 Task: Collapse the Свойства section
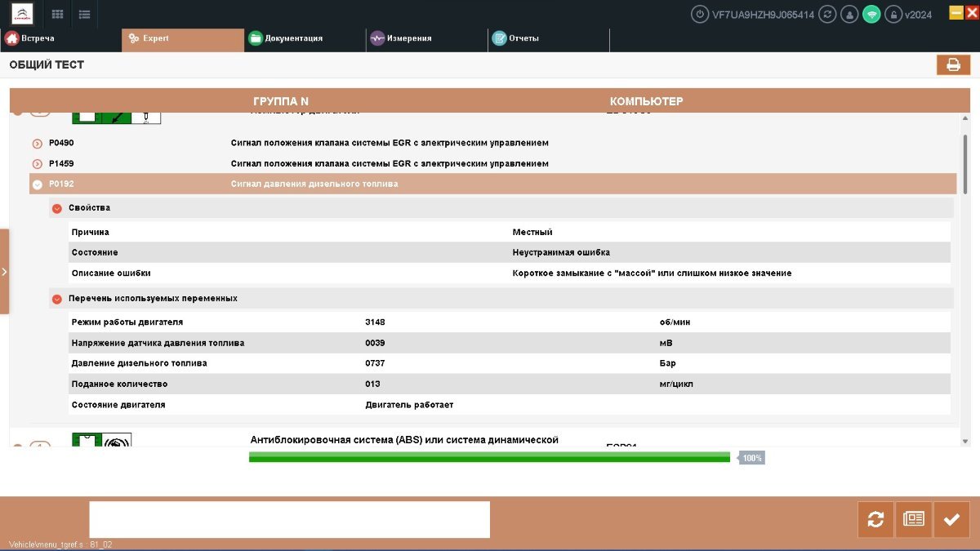click(x=56, y=208)
